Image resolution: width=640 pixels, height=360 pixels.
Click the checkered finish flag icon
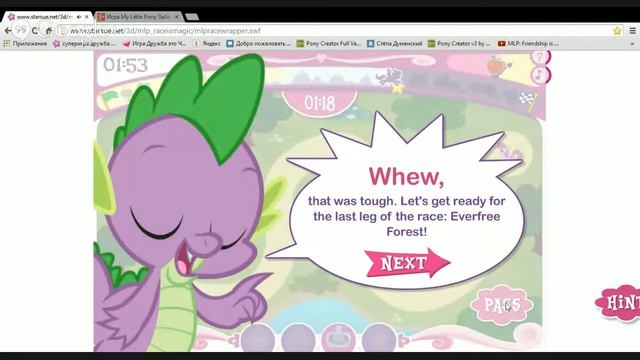click(528, 101)
